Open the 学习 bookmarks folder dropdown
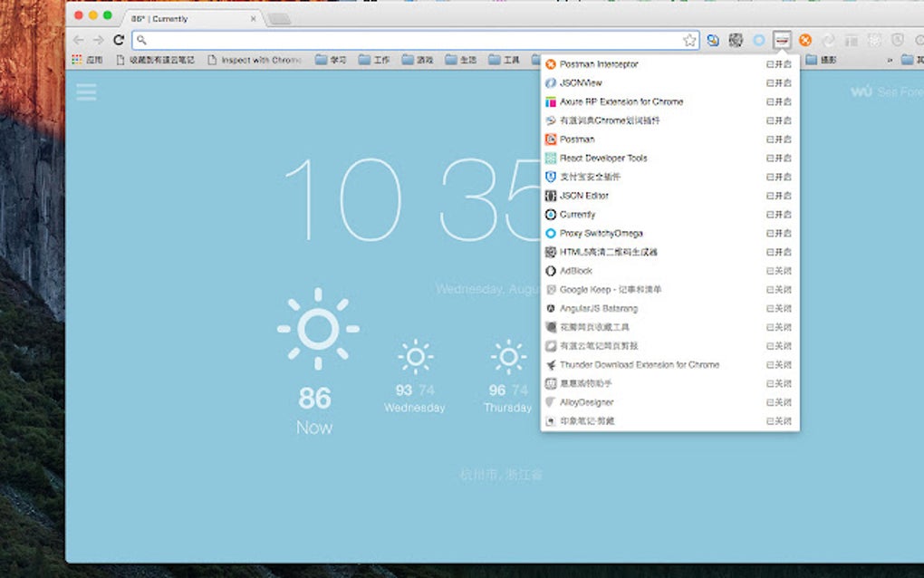 335,60
